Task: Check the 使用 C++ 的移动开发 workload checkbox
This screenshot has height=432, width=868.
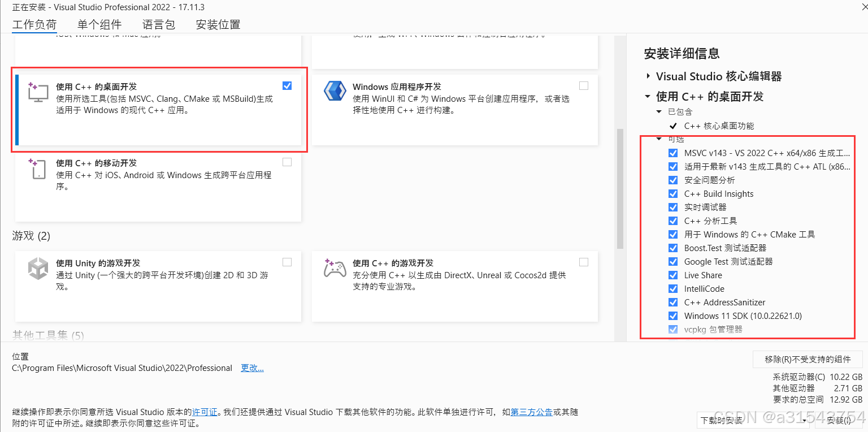Action: [287, 162]
